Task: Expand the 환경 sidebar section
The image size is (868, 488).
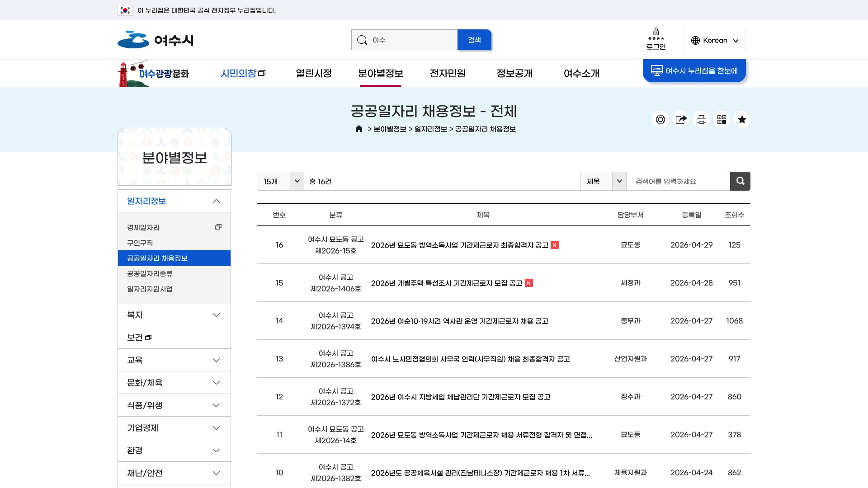Action: [x=174, y=450]
